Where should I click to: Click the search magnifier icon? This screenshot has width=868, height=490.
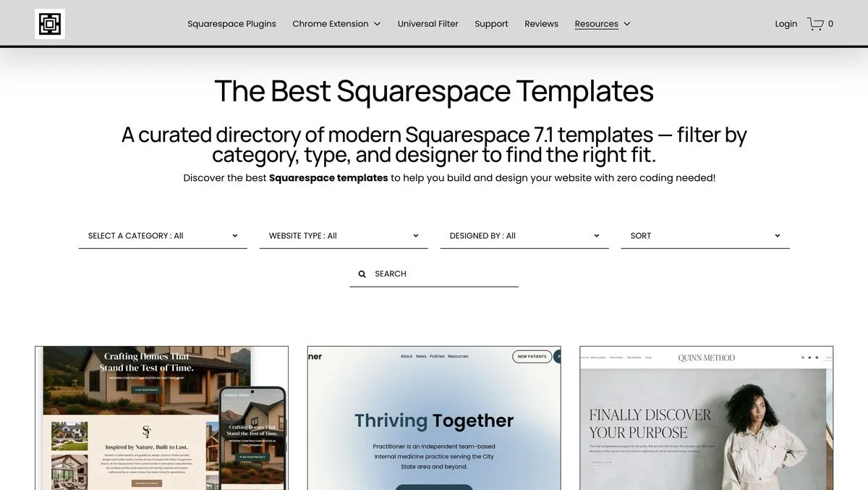pyautogui.click(x=362, y=274)
